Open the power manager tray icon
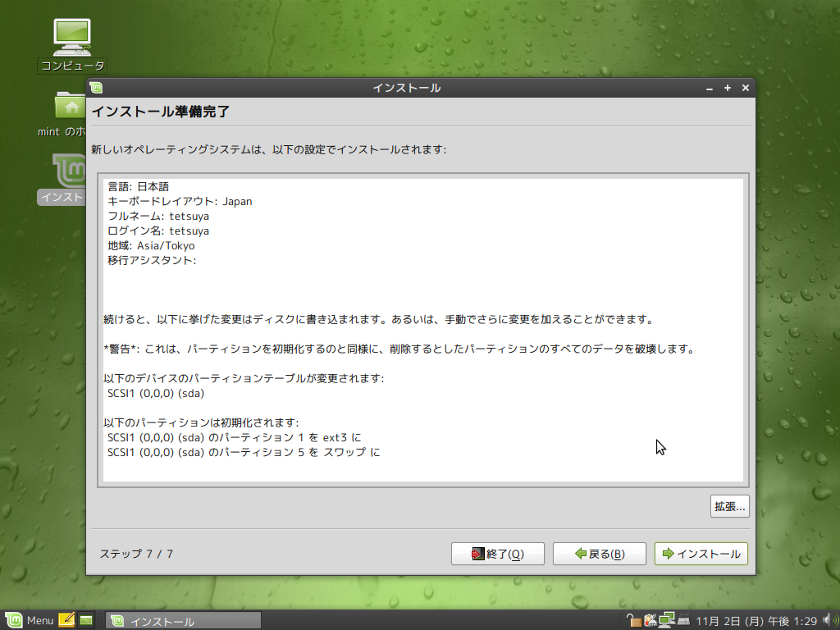 pyautogui.click(x=651, y=620)
